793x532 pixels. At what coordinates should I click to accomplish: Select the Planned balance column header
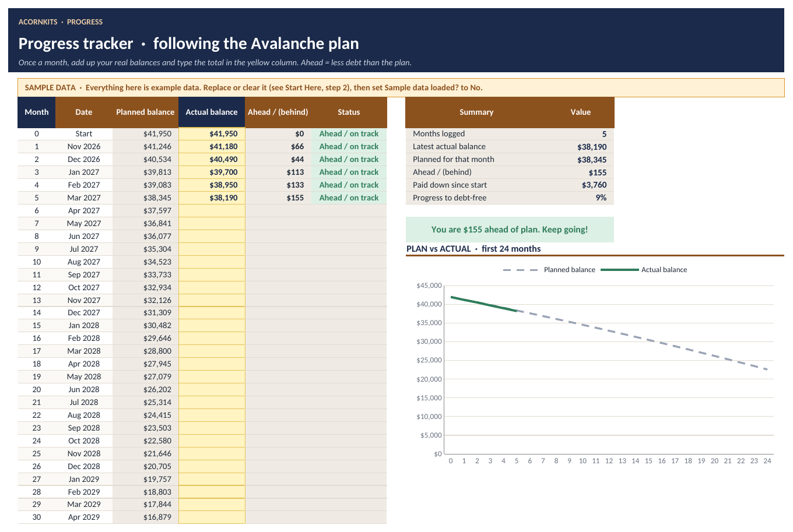pos(145,112)
